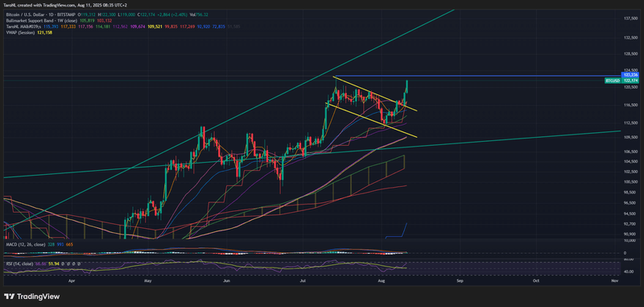The image size is (644, 307).
Task: Click the 96,500 price axis label
Action: pyautogui.click(x=630, y=202)
